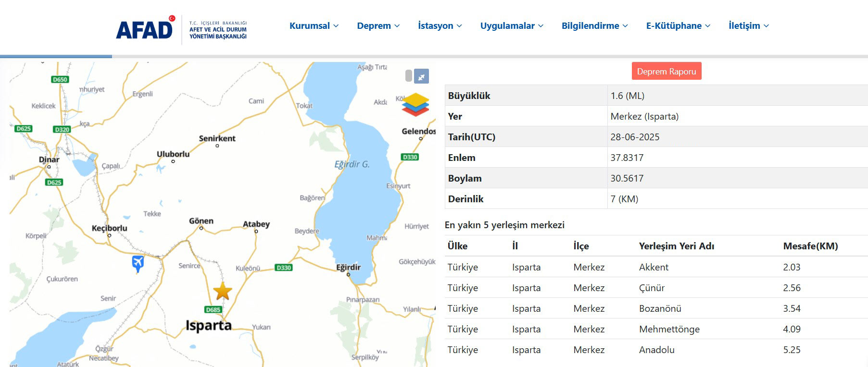Click the AFAD logo
This screenshot has height=367, width=868.
145,28
